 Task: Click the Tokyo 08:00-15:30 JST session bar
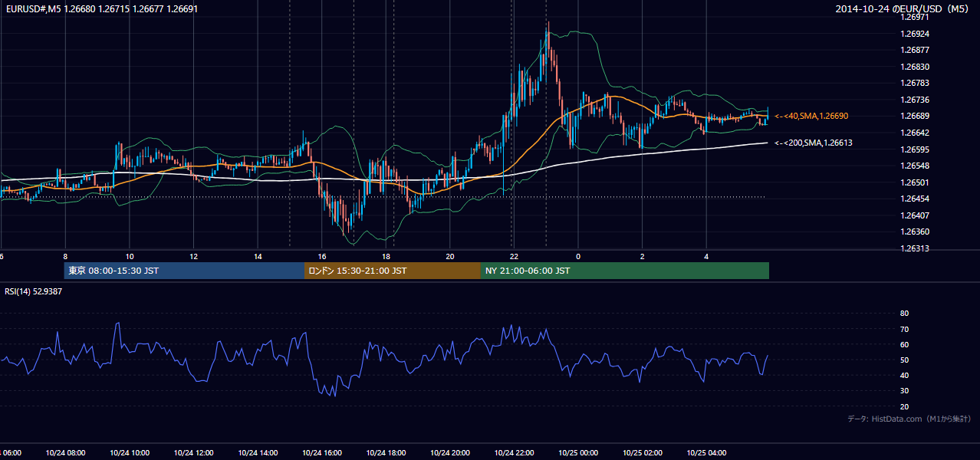tap(184, 271)
